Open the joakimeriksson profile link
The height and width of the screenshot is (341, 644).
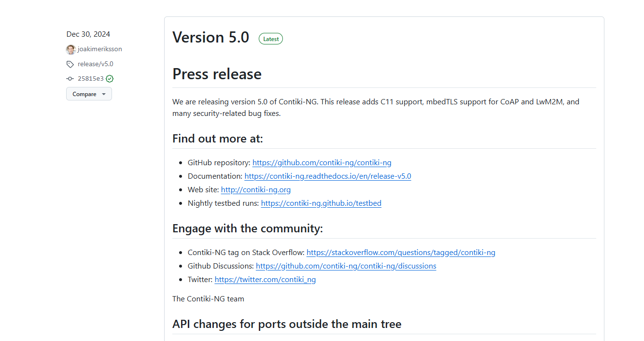click(x=99, y=49)
